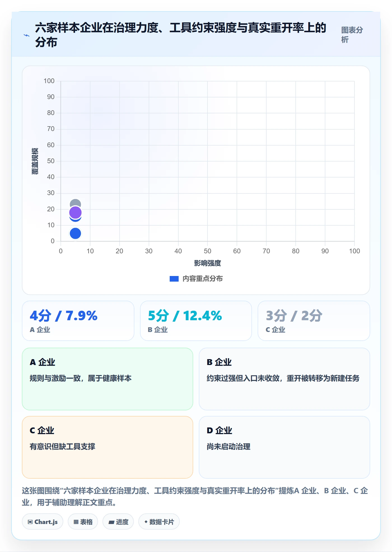Click text 规则与激励一致，属于健康样本

point(81,378)
